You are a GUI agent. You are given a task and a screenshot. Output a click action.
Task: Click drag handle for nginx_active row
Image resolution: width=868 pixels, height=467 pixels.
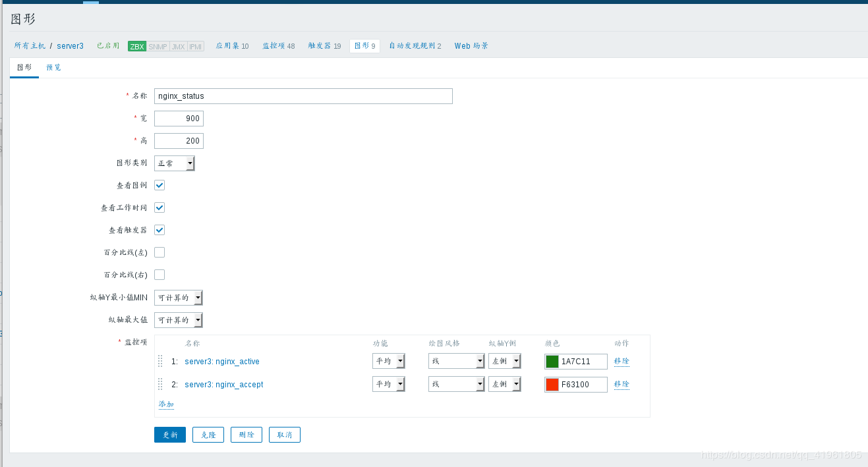click(x=160, y=361)
